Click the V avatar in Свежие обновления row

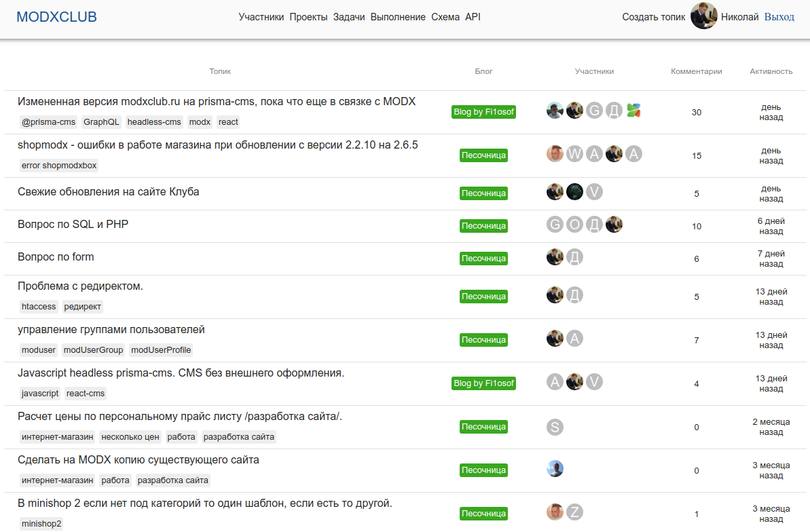594,191
